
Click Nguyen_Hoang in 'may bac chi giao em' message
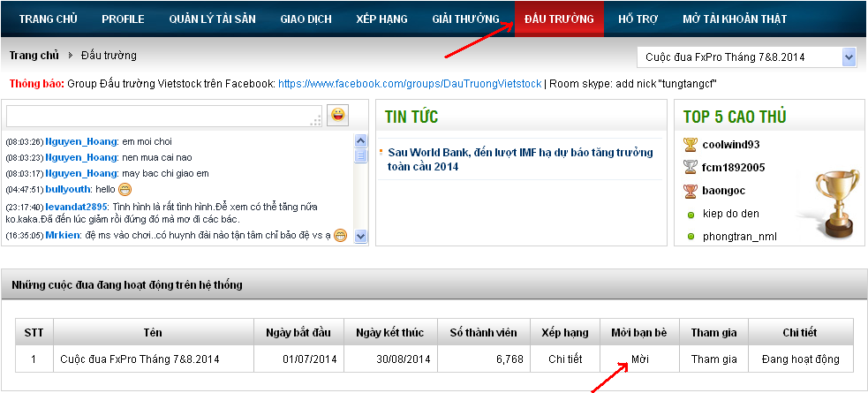coord(81,174)
